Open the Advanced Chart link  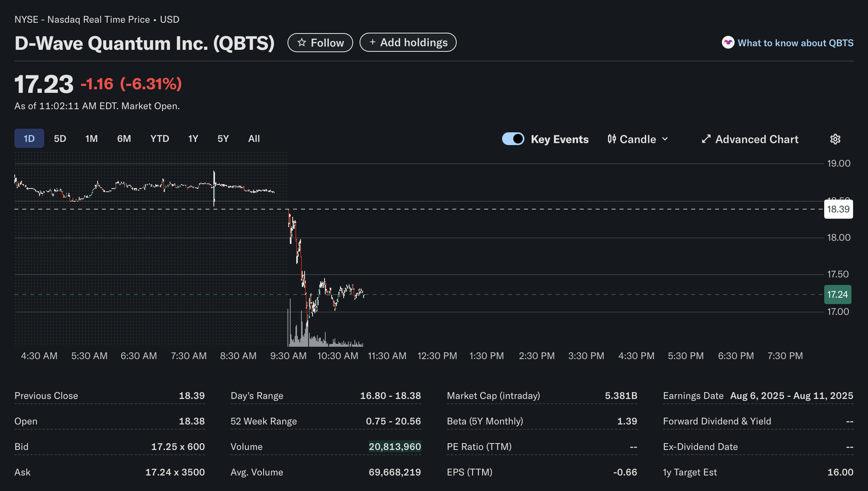click(x=750, y=139)
